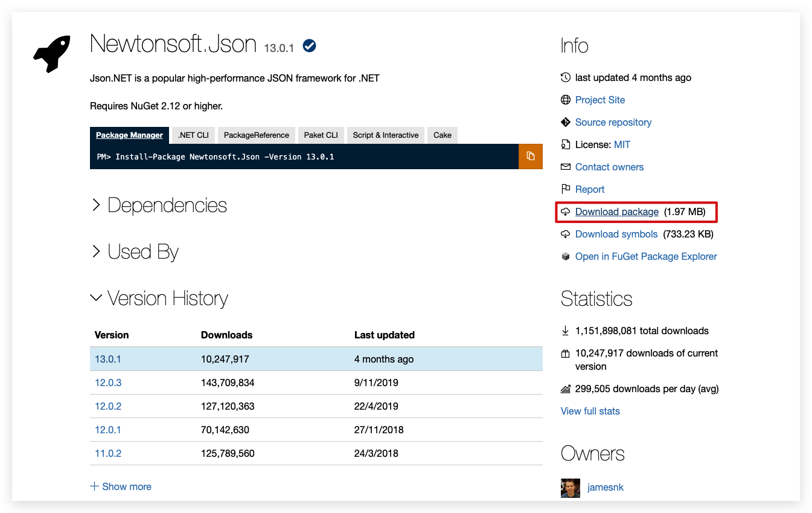The width and height of the screenshot is (812, 513).
Task: Open the Script & Interactive tab
Action: tap(386, 135)
